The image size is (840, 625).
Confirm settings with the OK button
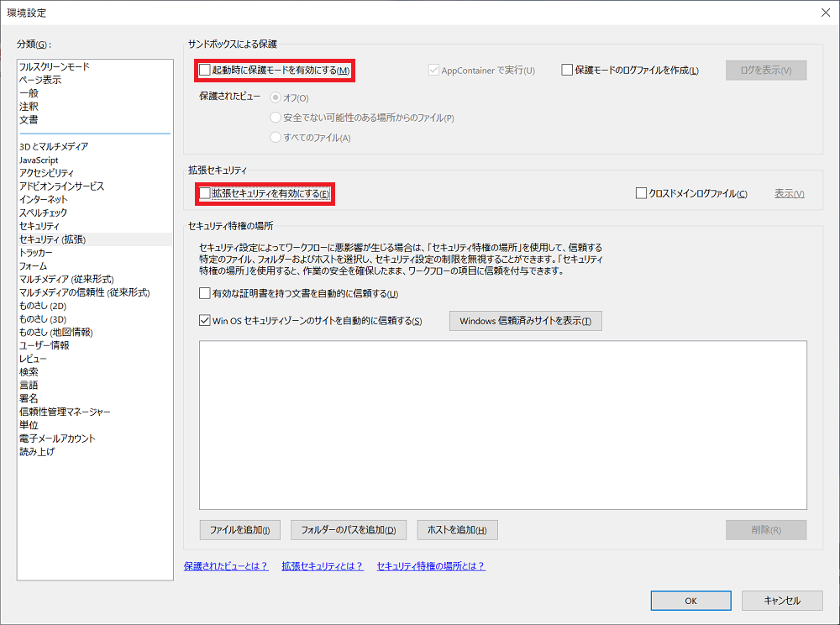(691, 601)
